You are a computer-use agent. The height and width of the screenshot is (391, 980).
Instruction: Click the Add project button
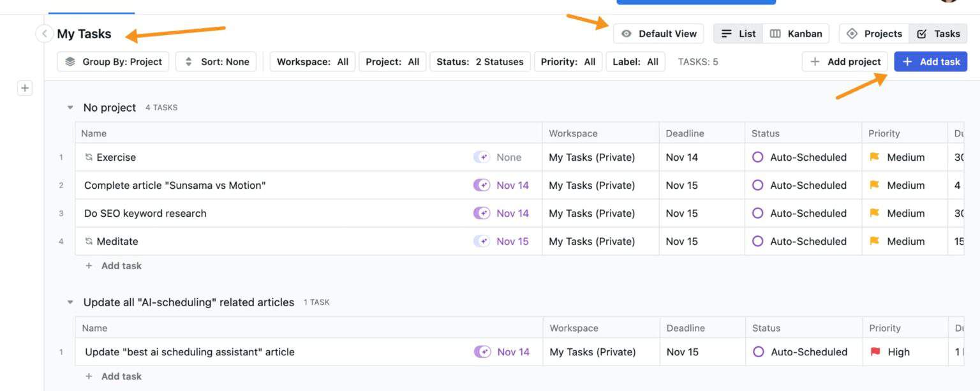844,61
